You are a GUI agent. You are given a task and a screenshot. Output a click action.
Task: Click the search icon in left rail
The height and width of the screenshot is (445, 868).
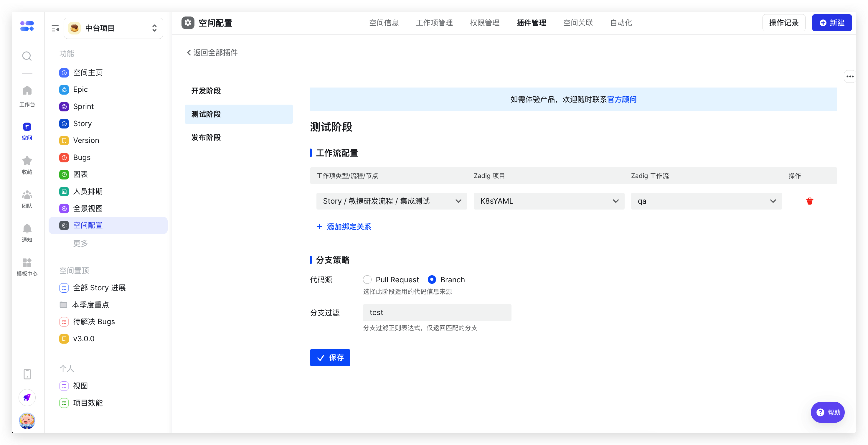tap(27, 56)
